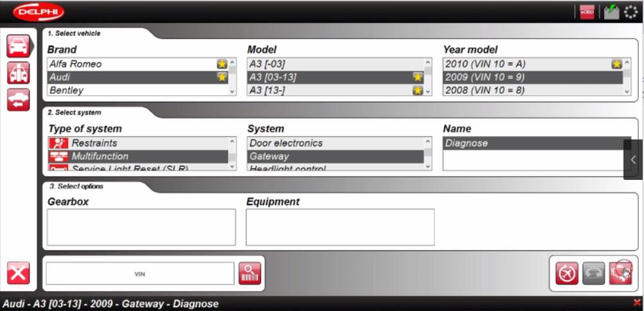Click Year model list scroll down arrow
Image resolution: width=644 pixels, height=311 pixels.
[627, 92]
